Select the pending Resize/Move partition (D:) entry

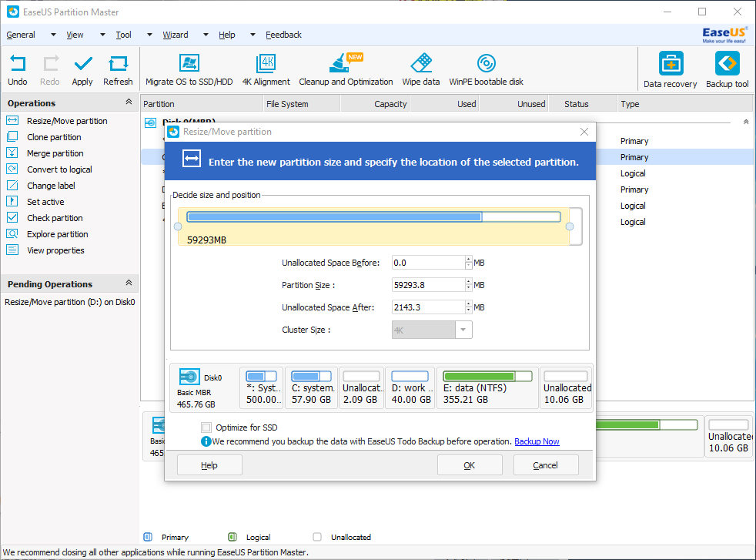click(x=70, y=302)
